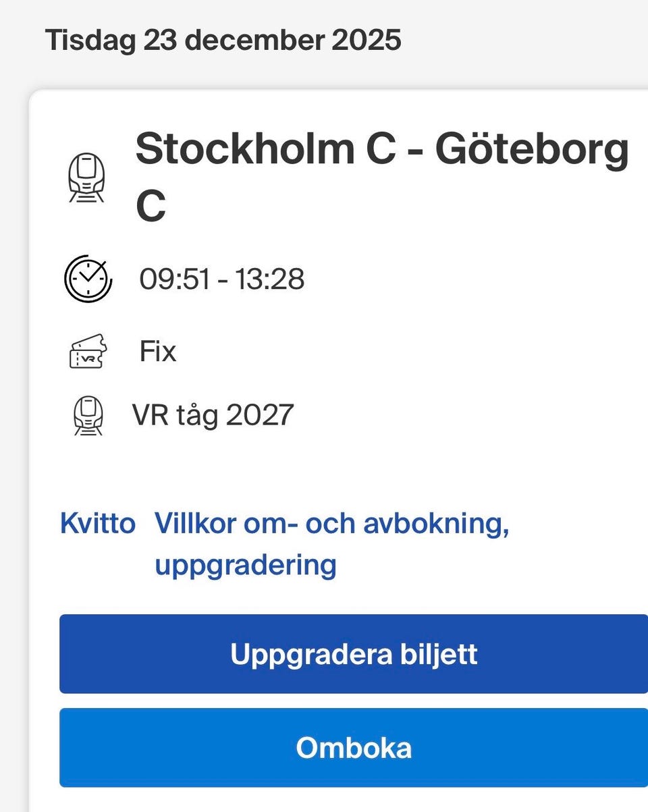
Task: Click the large train icon beside the route title
Action: 86,178
